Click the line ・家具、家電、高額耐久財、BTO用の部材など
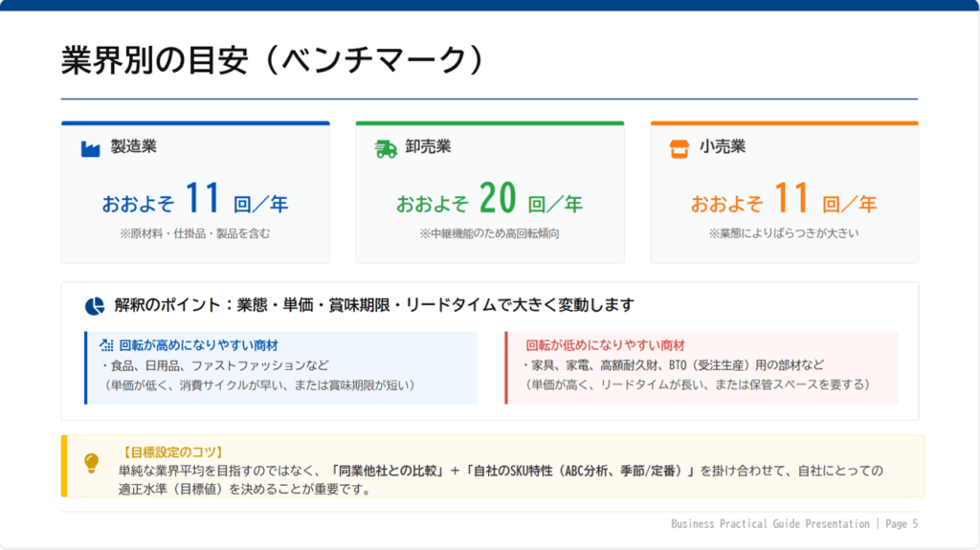The image size is (980, 550). (673, 365)
